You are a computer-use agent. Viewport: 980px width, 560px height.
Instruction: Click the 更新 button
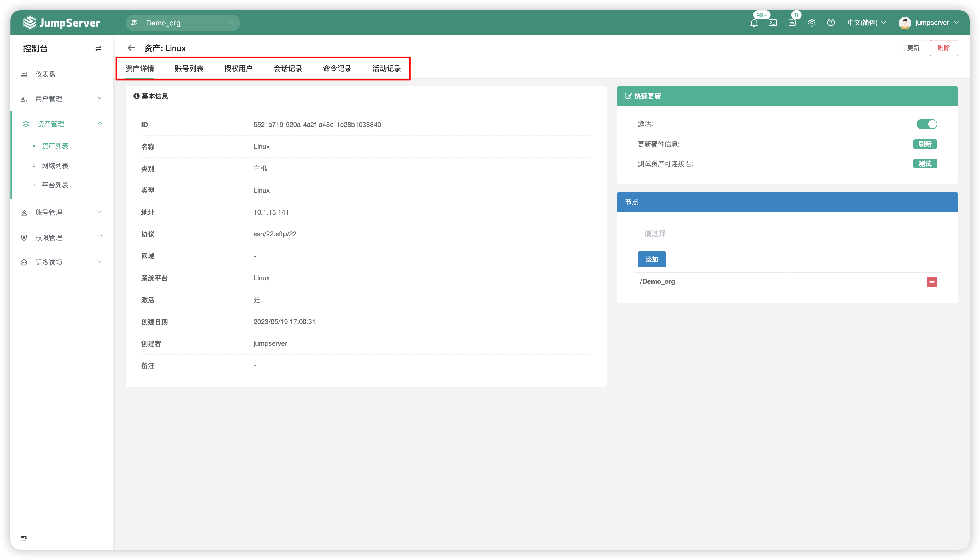(x=913, y=48)
